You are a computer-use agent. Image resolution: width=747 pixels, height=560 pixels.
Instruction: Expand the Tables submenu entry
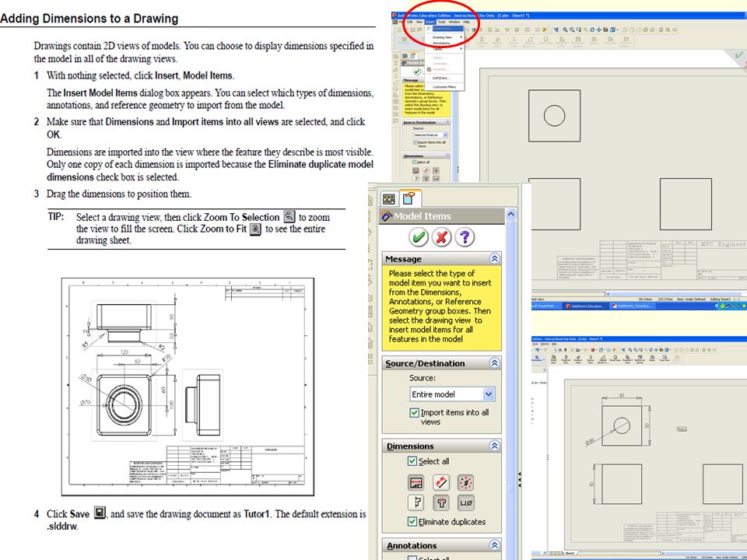click(x=445, y=49)
